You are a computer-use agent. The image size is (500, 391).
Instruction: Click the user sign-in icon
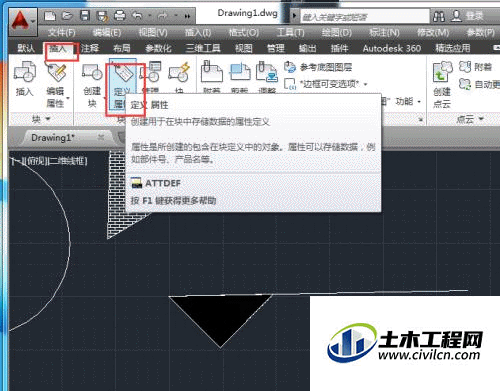coord(456,16)
